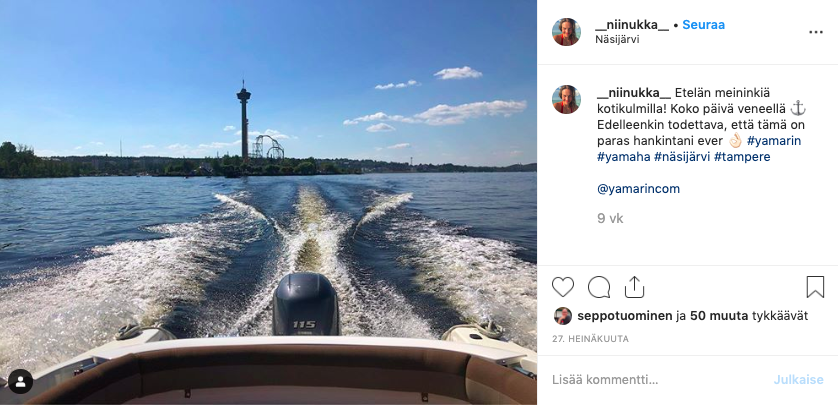Save post with bookmark icon
The image size is (838, 405).
tap(815, 287)
